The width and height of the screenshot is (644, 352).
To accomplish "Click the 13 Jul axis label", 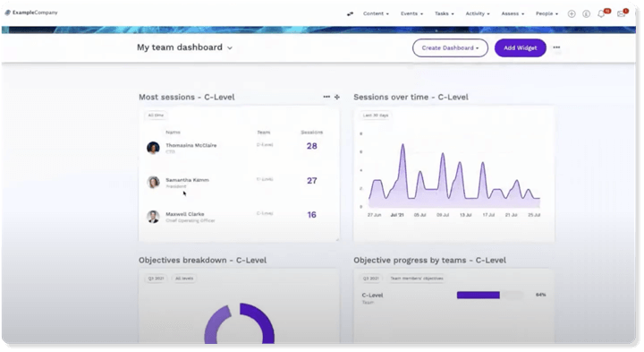I will (465, 215).
